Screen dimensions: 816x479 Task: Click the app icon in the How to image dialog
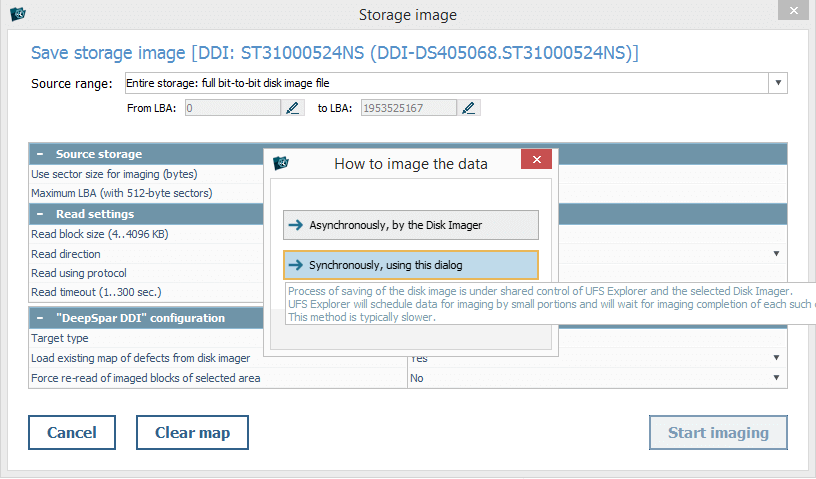[x=283, y=162]
